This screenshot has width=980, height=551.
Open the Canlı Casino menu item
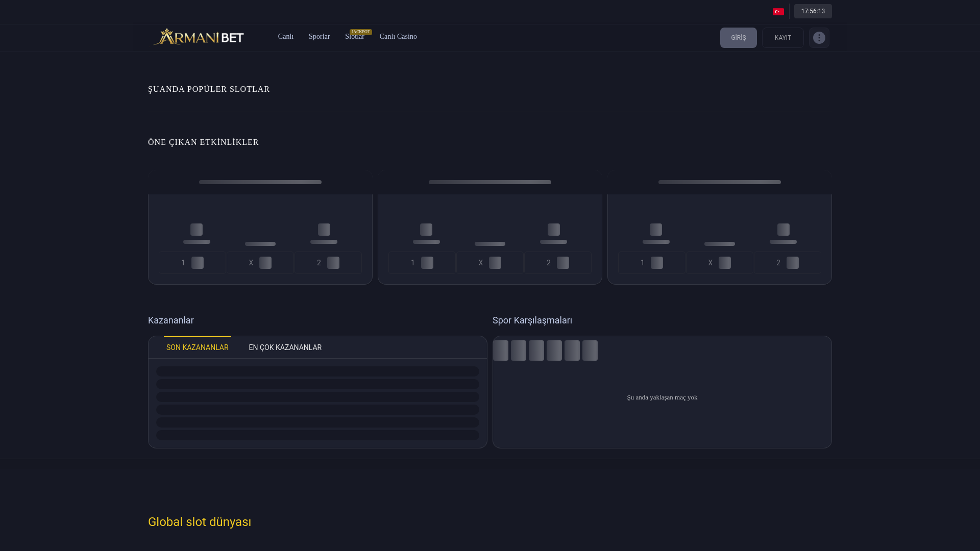(398, 37)
